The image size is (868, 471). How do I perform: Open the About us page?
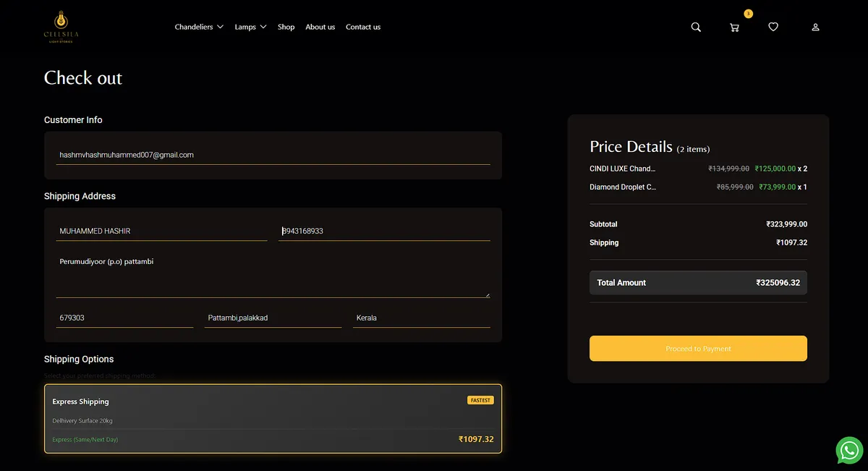tap(320, 27)
